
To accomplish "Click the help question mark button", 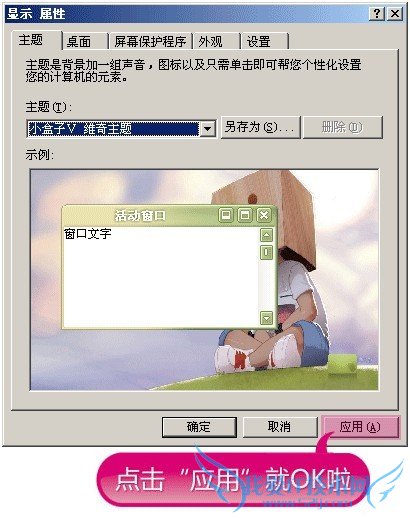I will [x=377, y=14].
